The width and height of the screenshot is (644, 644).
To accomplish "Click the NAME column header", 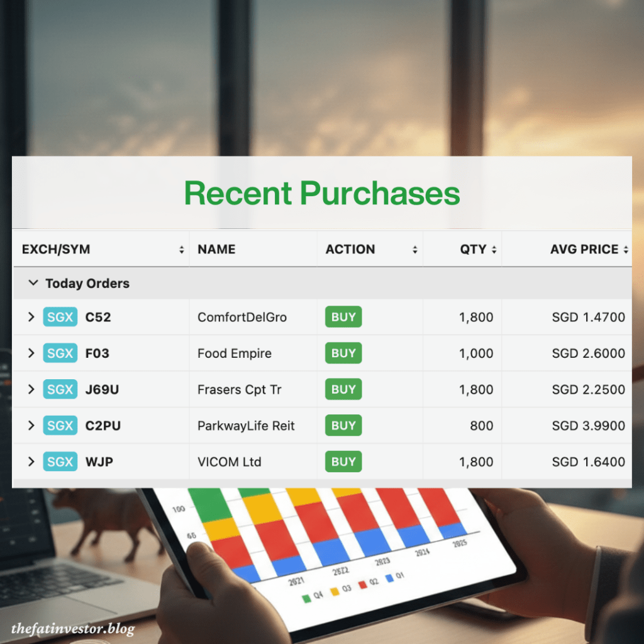I will pos(216,250).
